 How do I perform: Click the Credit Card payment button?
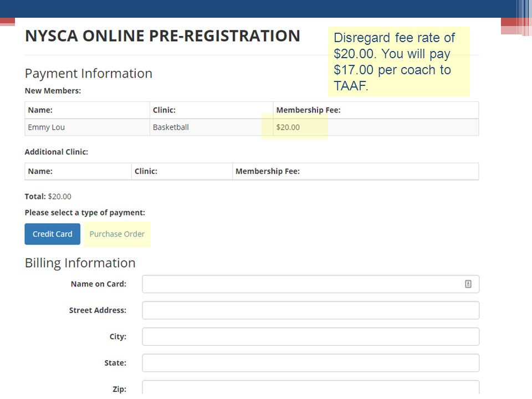52,234
